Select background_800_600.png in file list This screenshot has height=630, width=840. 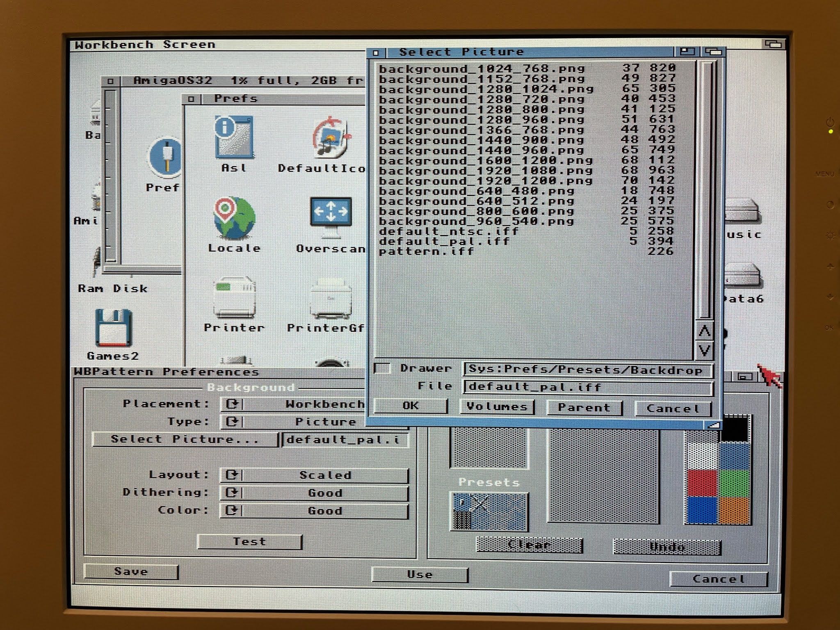click(527, 211)
